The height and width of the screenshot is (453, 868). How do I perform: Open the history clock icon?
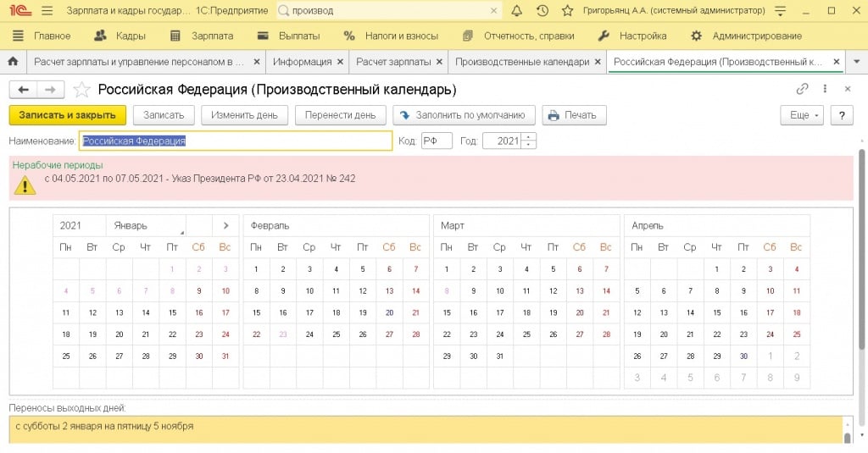pyautogui.click(x=542, y=11)
